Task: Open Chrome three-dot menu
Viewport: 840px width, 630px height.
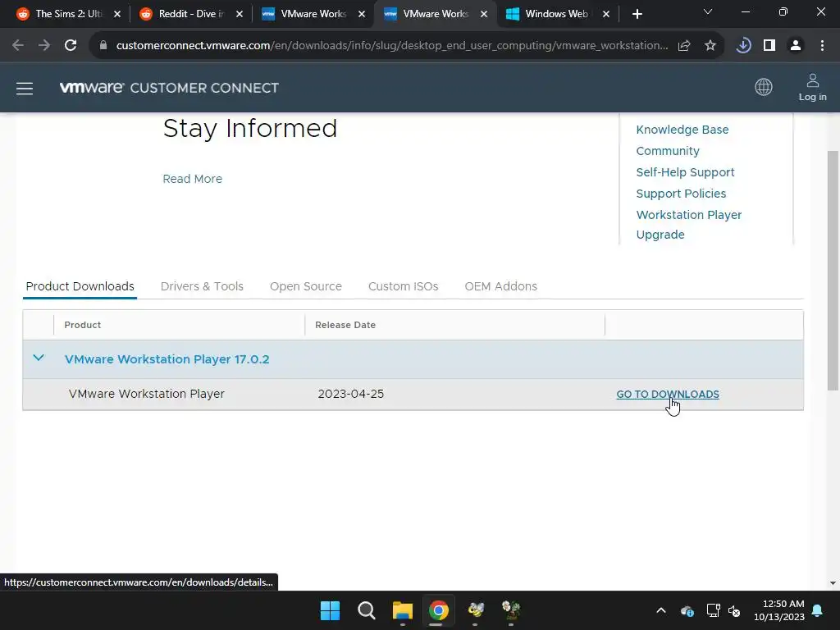Action: 822,46
